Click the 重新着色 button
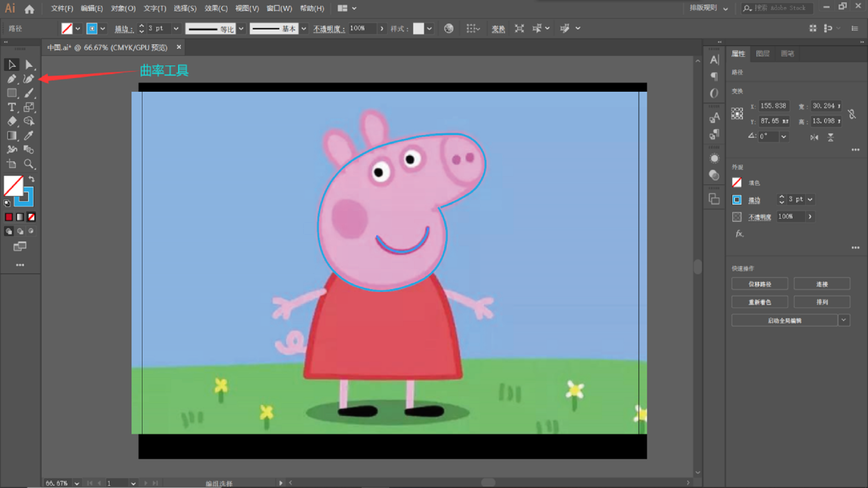This screenshot has height=488, width=868. coord(759,302)
